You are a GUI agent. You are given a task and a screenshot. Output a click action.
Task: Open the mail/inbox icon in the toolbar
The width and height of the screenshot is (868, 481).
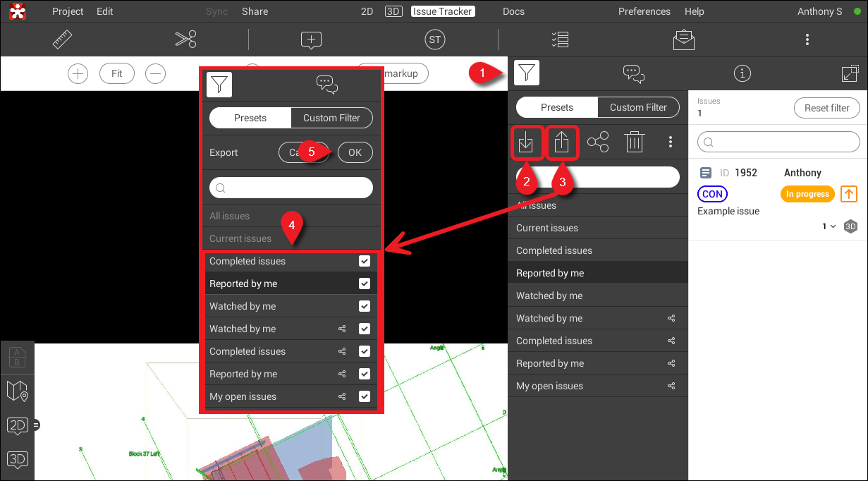(683, 39)
